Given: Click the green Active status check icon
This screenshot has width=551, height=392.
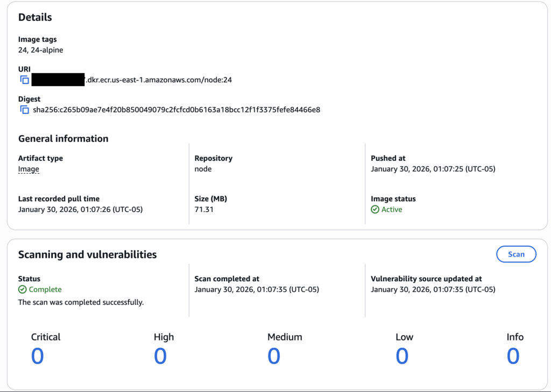Looking at the screenshot, I should point(375,210).
